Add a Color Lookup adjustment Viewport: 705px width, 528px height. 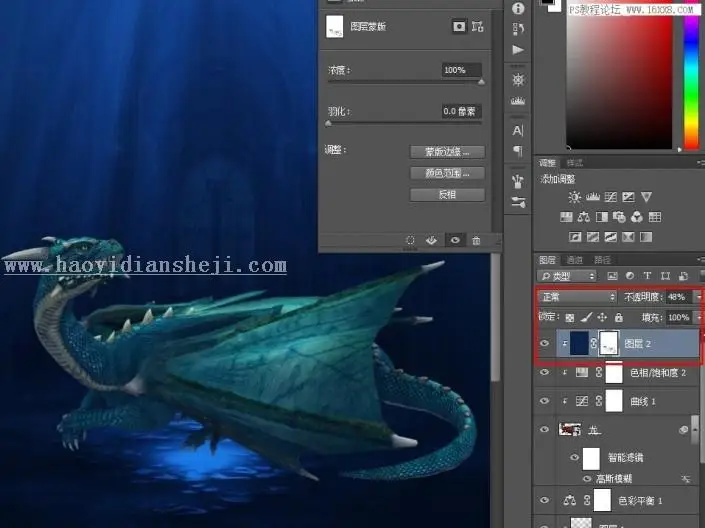tap(655, 217)
